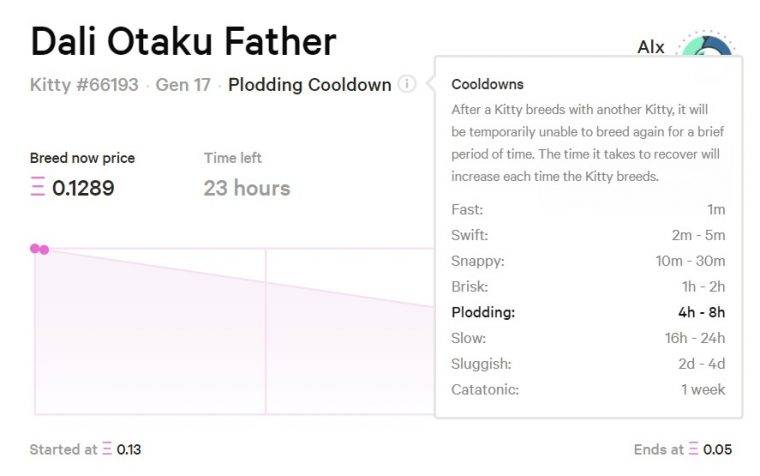Click the info icon beside Plodding Cooldown
This screenshot has width=760, height=476.
point(406,84)
